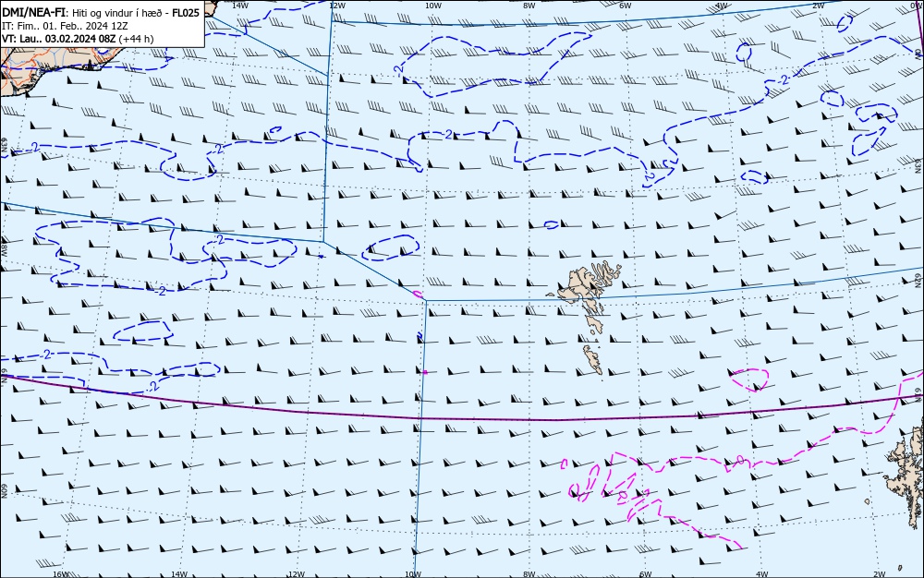Click Suðuroy, the southernmost Faroe island
Image resolution: width=924 pixels, height=578 pixels.
(593, 359)
